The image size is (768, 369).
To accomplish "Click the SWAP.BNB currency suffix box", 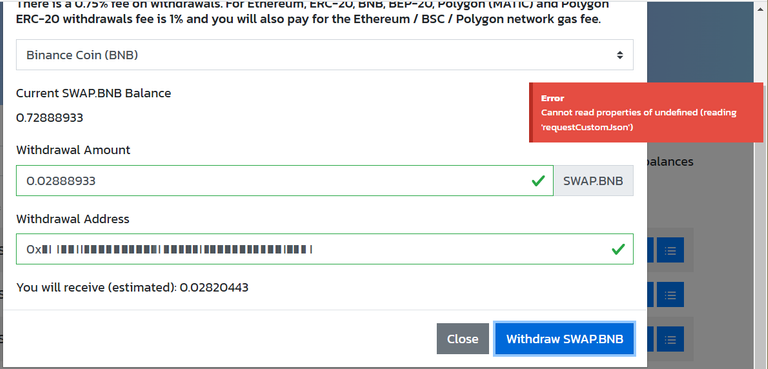I will click(593, 180).
